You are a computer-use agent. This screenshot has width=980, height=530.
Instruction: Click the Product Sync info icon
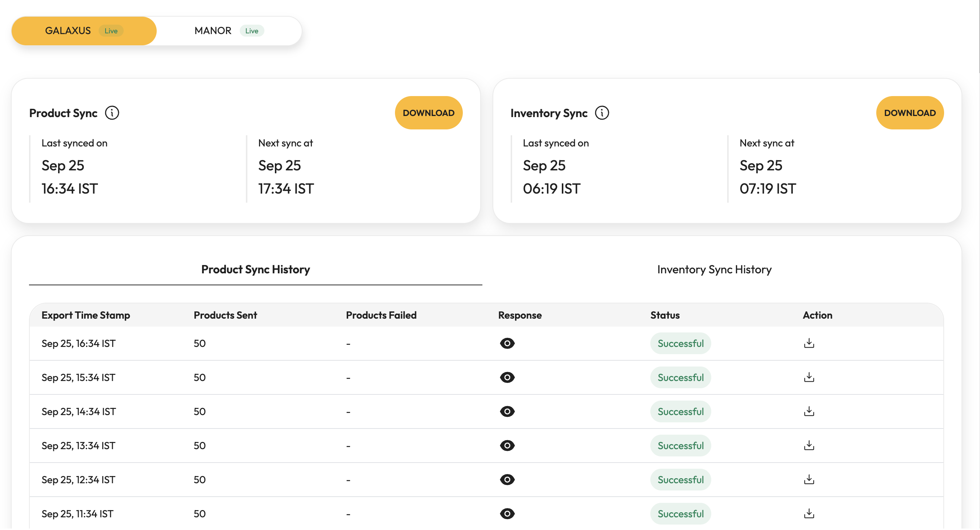(x=112, y=113)
